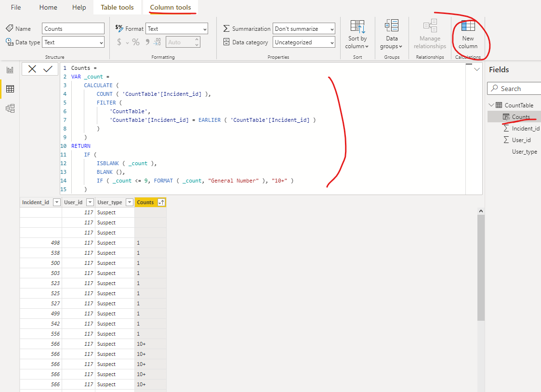
Task: Click cell with Incident_id 556
Action: 41,334
